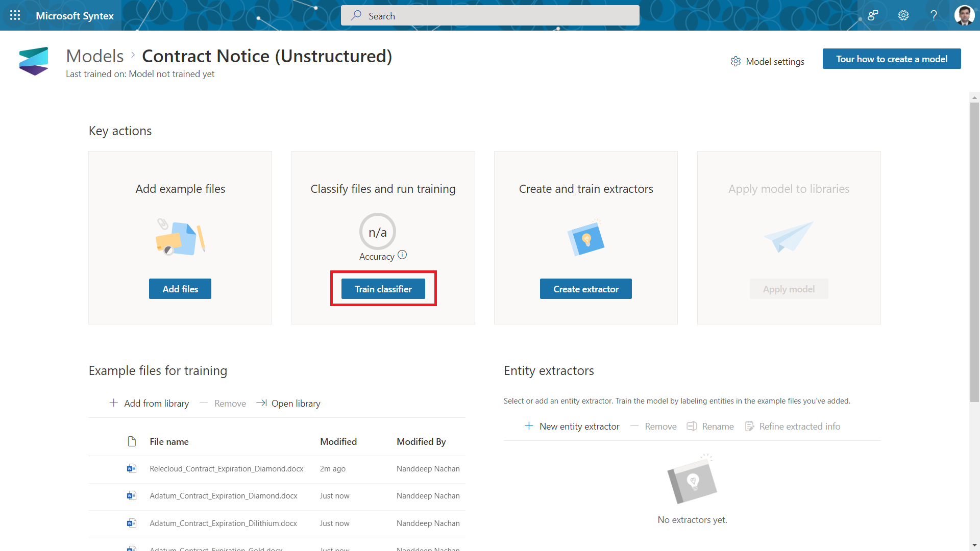Click Word icon for Relecloud_Contract_Expiration_Diamond.docx
The image size is (980, 551).
(132, 468)
